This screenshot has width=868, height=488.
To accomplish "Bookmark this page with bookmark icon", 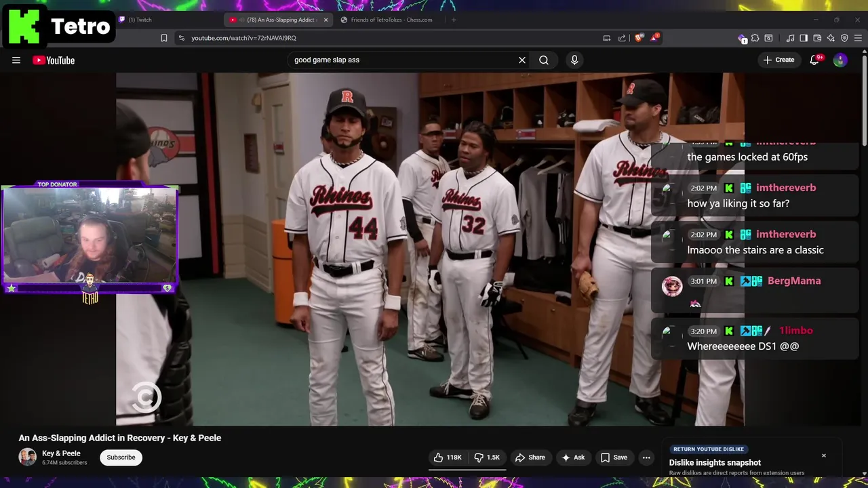I will [164, 38].
